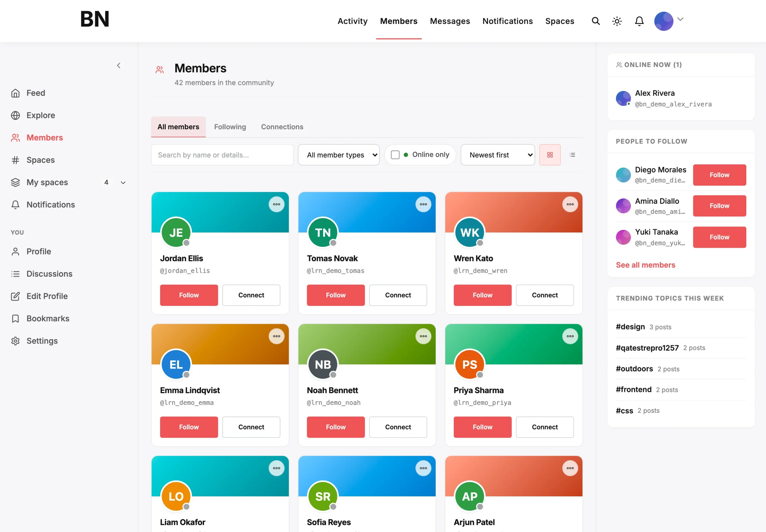The height and width of the screenshot is (532, 766).
Task: Switch to the Following tab
Action: [x=230, y=127]
